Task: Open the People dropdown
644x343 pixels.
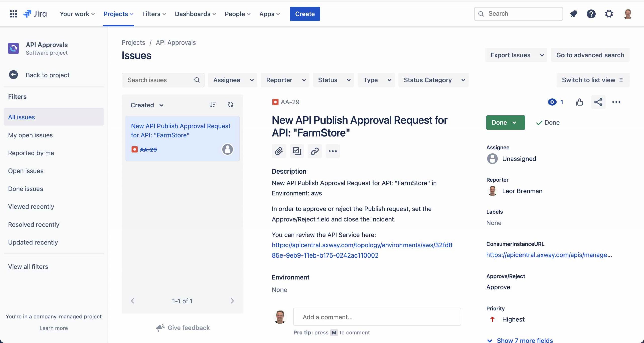Action: point(237,14)
